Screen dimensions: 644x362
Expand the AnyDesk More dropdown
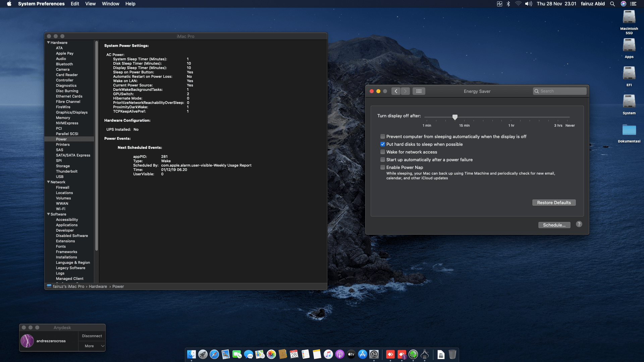(92, 346)
